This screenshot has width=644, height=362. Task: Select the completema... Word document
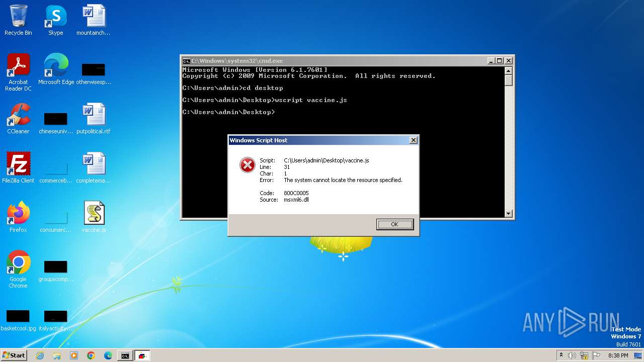[x=94, y=168]
